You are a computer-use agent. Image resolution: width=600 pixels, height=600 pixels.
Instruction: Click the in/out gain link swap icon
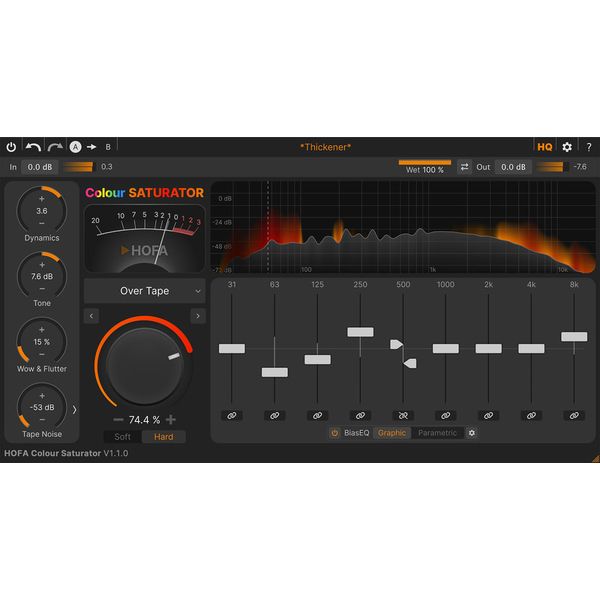(464, 167)
